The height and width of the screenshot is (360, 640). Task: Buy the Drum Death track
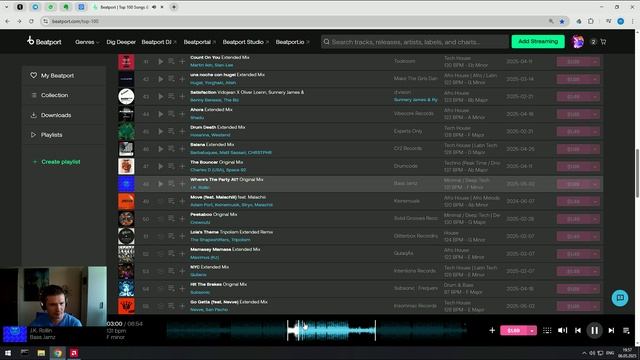(x=573, y=131)
